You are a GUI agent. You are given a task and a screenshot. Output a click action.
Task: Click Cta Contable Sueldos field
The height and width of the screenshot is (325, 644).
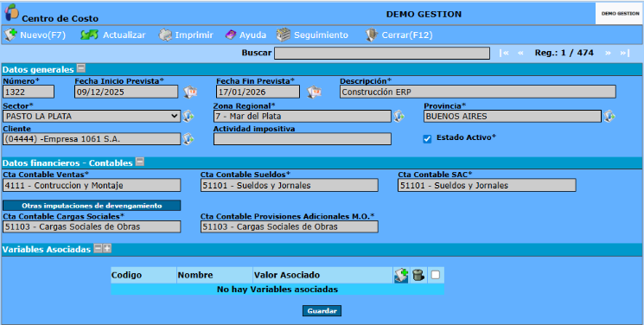coord(289,185)
